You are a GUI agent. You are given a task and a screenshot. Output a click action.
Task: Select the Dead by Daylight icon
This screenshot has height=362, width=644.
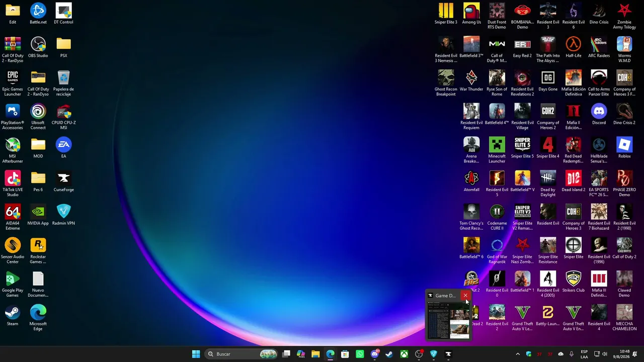pyautogui.click(x=548, y=184)
